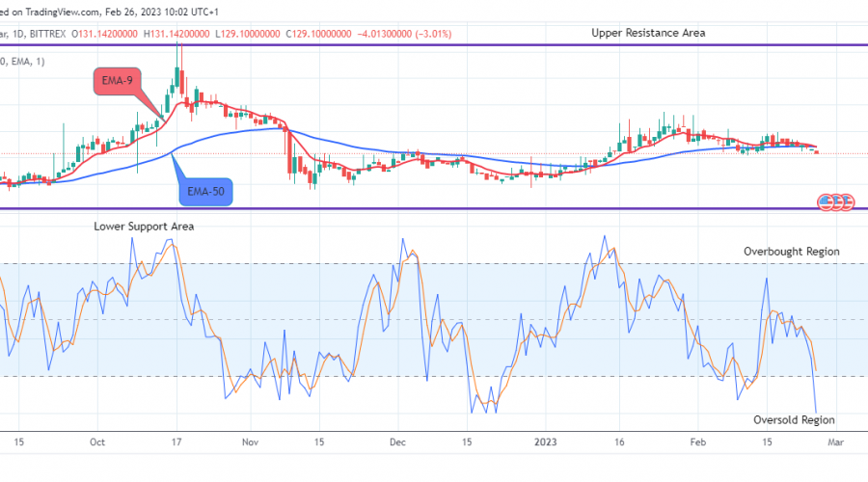Click the EMA indicator legend text
The width and height of the screenshot is (868, 482).
(x=22, y=62)
